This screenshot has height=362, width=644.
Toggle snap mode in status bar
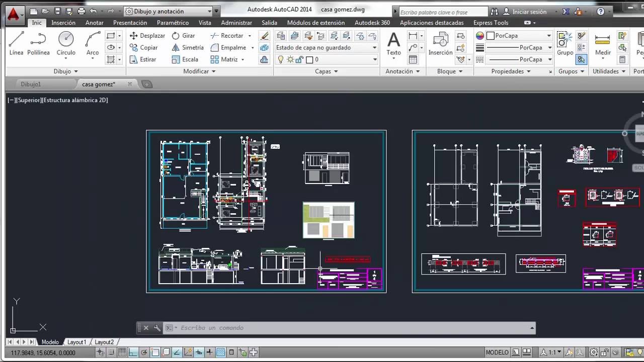pyautogui.click(x=111, y=352)
